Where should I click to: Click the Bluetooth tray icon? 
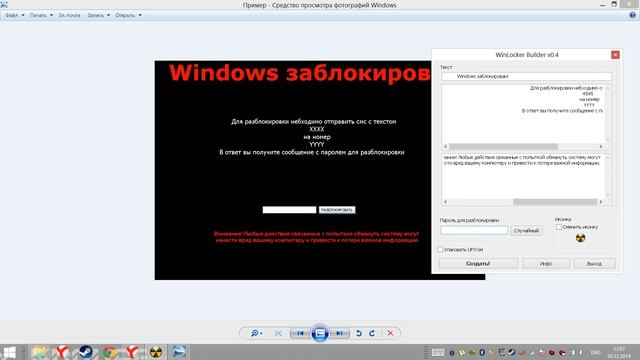482,353
